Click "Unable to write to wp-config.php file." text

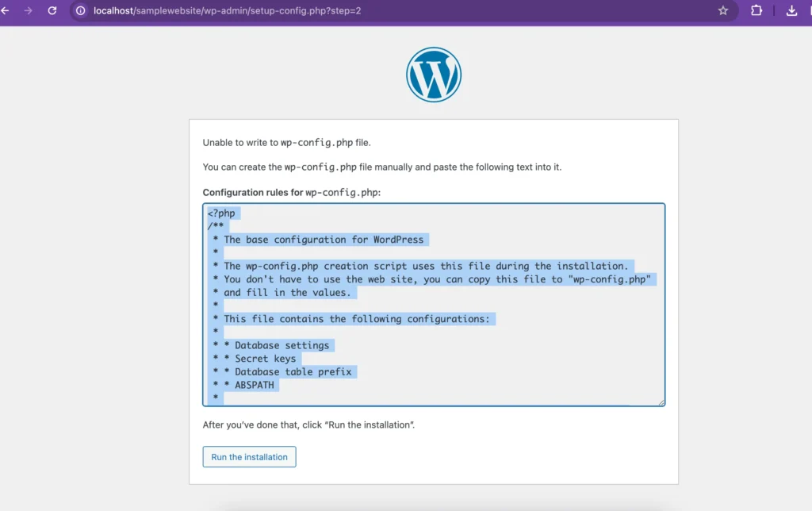pos(287,143)
